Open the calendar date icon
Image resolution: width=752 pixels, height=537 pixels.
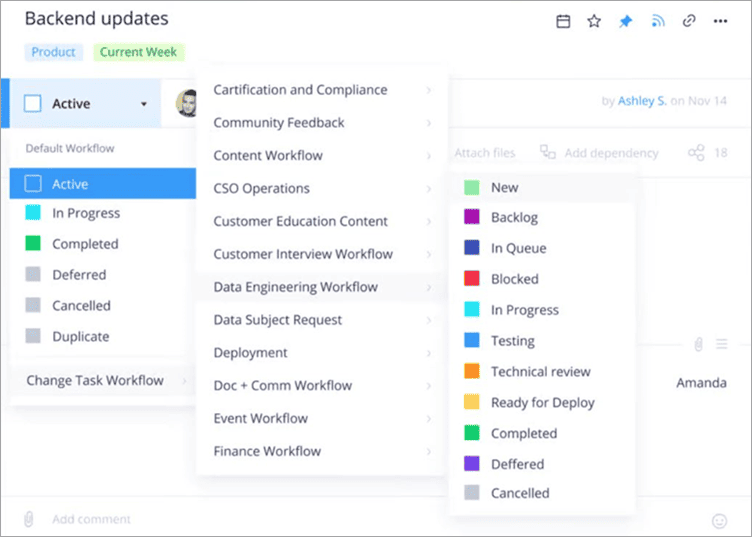tap(563, 22)
